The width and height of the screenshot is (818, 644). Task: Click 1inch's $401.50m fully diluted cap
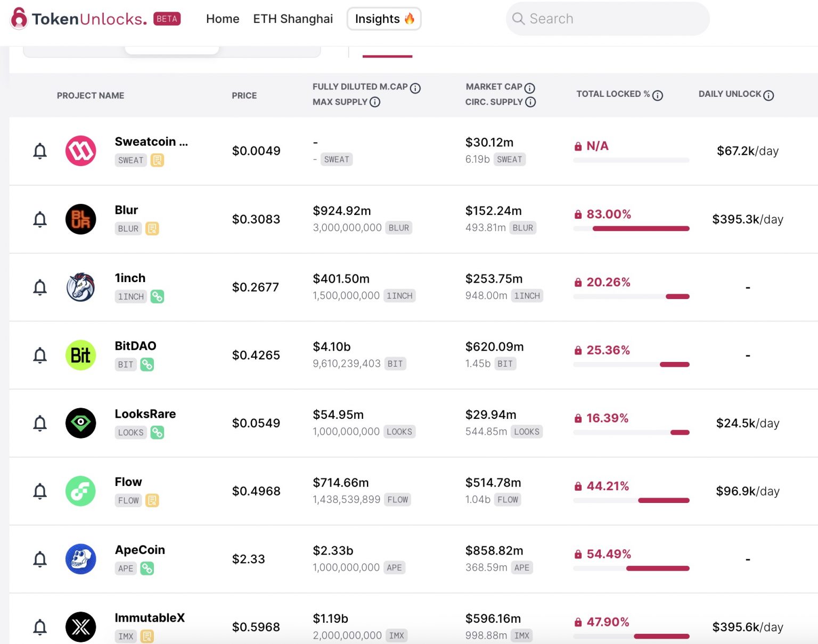[x=341, y=279]
